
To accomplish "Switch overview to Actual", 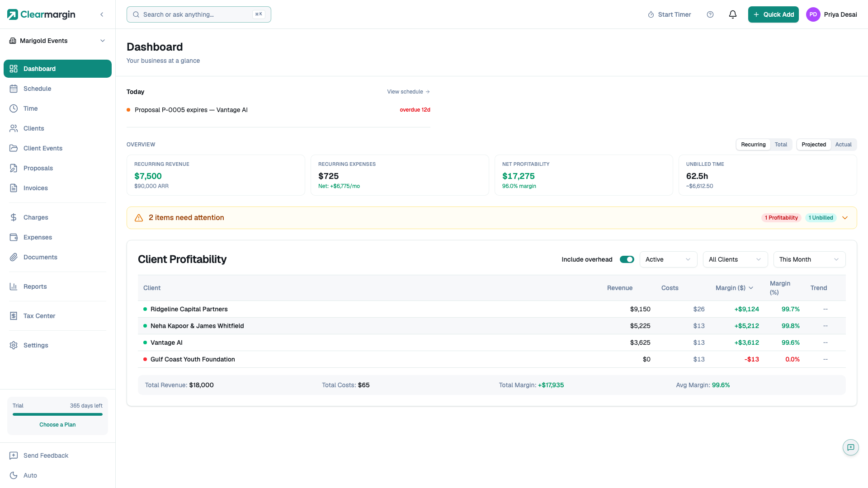I will pyautogui.click(x=843, y=145).
